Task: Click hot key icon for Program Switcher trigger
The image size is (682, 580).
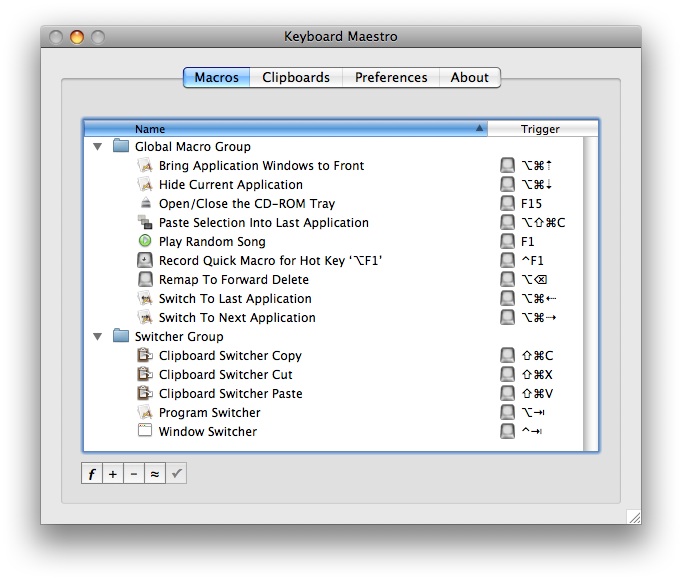Action: [507, 412]
